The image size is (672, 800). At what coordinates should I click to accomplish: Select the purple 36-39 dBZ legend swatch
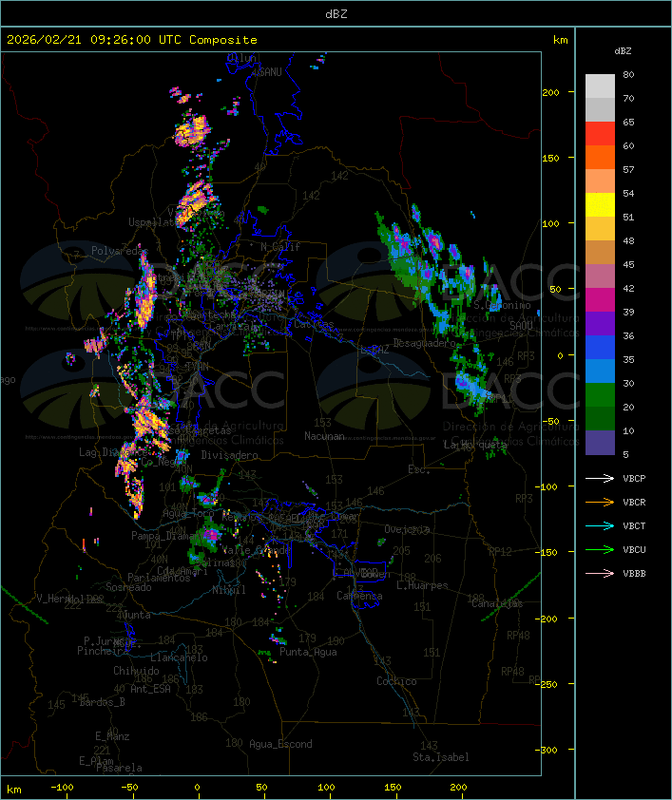(x=600, y=323)
